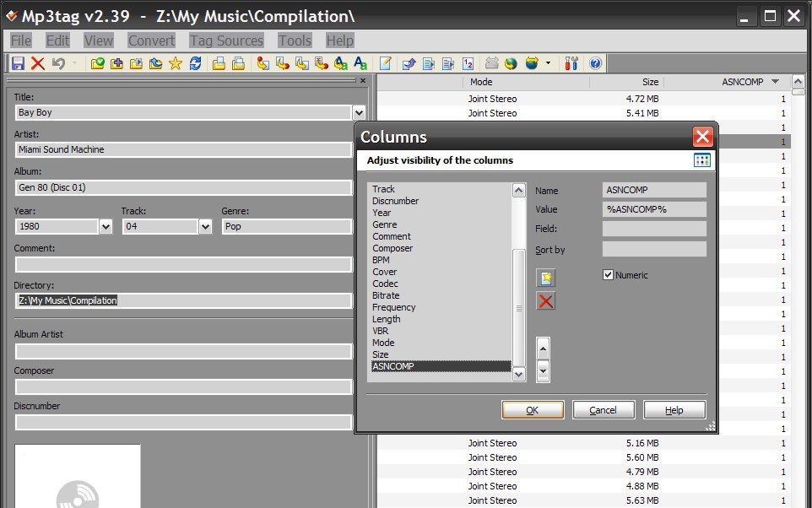
Task: Open options via wrench and screwdriver icon
Action: (571, 63)
